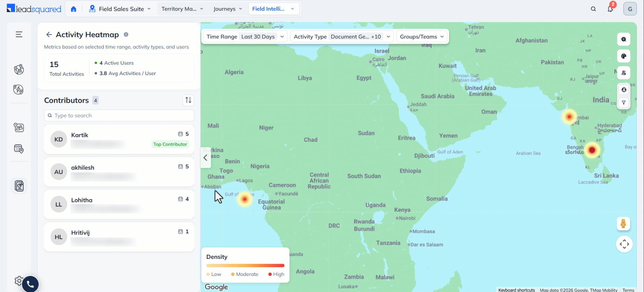Open Street View pegman
Viewport: 644px width, 292px height.
[623, 224]
